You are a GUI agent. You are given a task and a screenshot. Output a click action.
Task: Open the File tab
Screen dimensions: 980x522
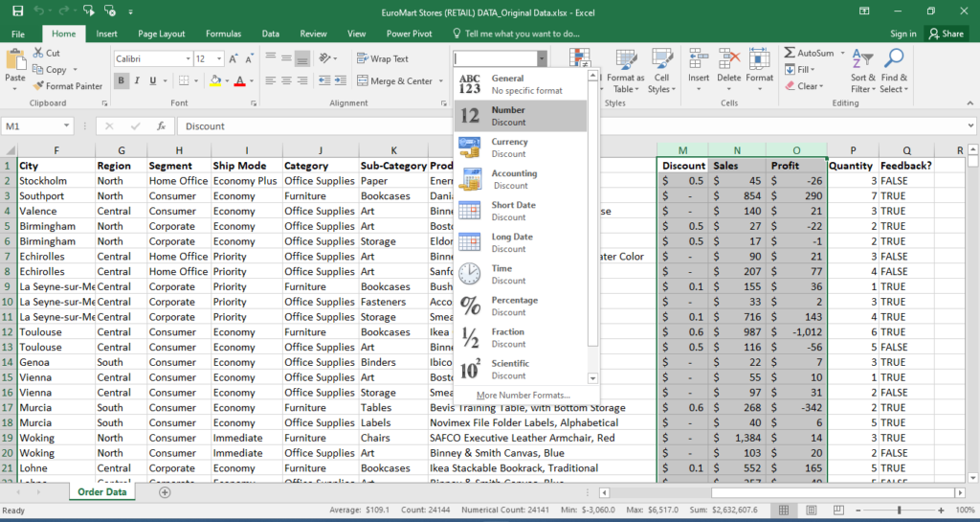(x=18, y=34)
